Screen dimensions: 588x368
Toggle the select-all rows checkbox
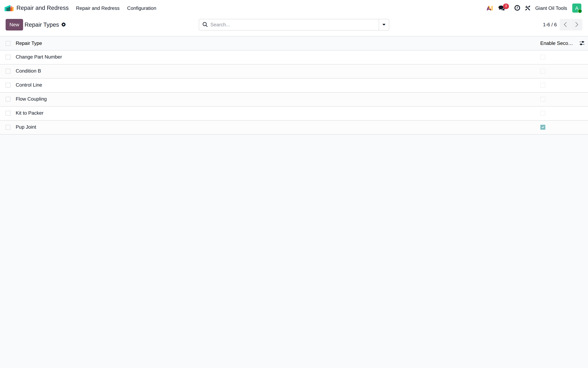point(8,43)
